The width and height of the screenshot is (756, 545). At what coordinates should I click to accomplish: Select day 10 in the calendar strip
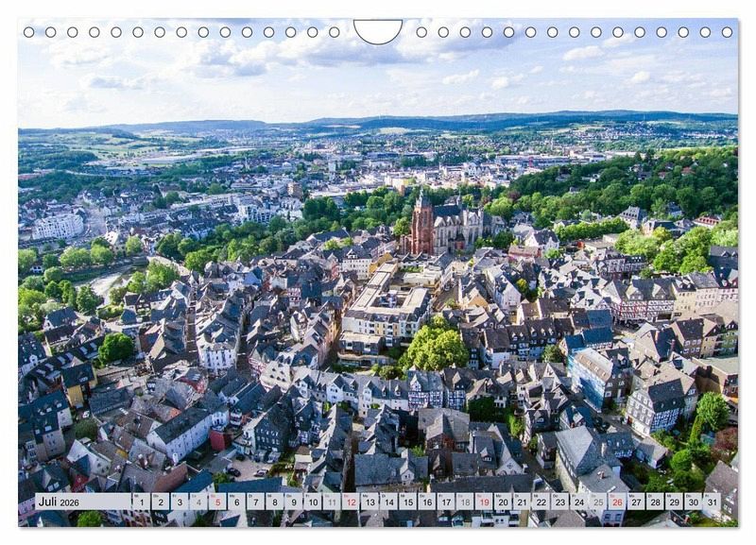pos(312,502)
